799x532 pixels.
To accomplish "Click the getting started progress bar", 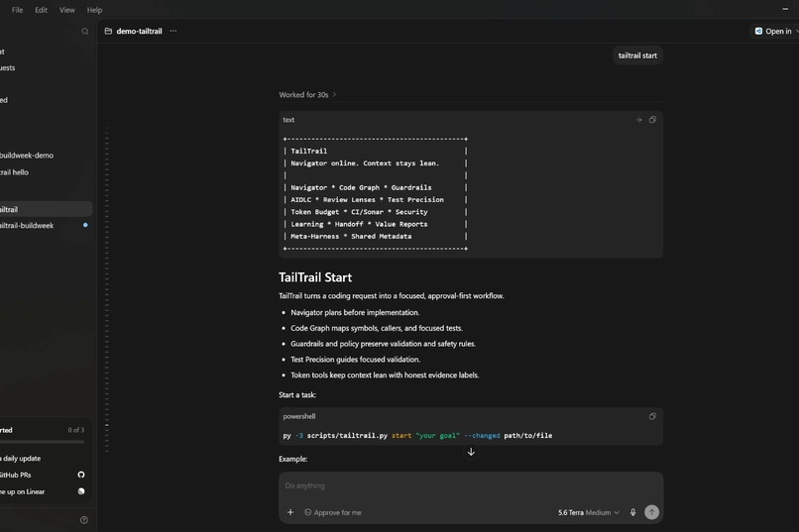I will pyautogui.click(x=43, y=442).
